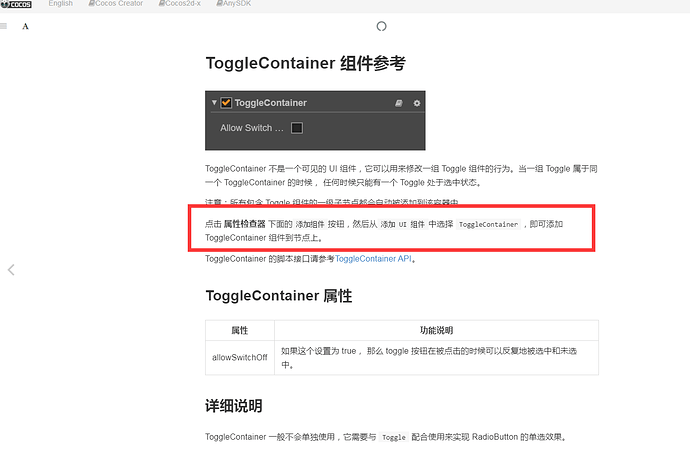
Task: Select the '功能说明' table header cell
Action: click(437, 331)
